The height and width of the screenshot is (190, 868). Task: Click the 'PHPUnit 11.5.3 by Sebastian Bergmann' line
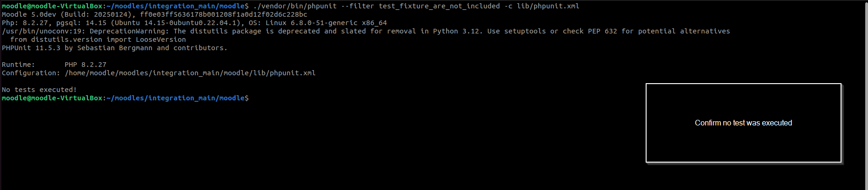pos(115,48)
